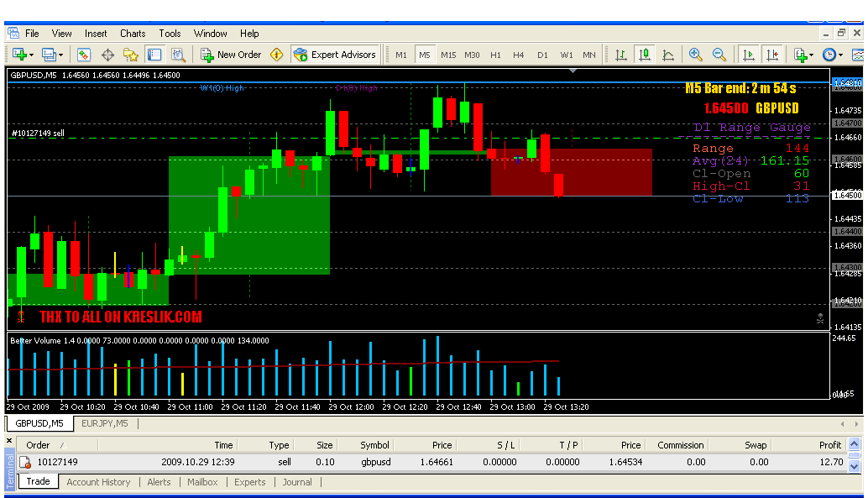Select the H1 timeframe
The height and width of the screenshot is (498, 868).
(x=495, y=55)
